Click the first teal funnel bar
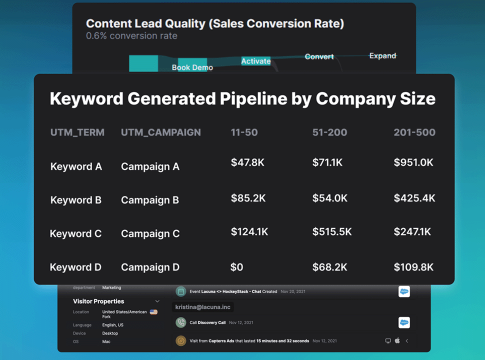This screenshot has height=360, width=485. click(143, 64)
